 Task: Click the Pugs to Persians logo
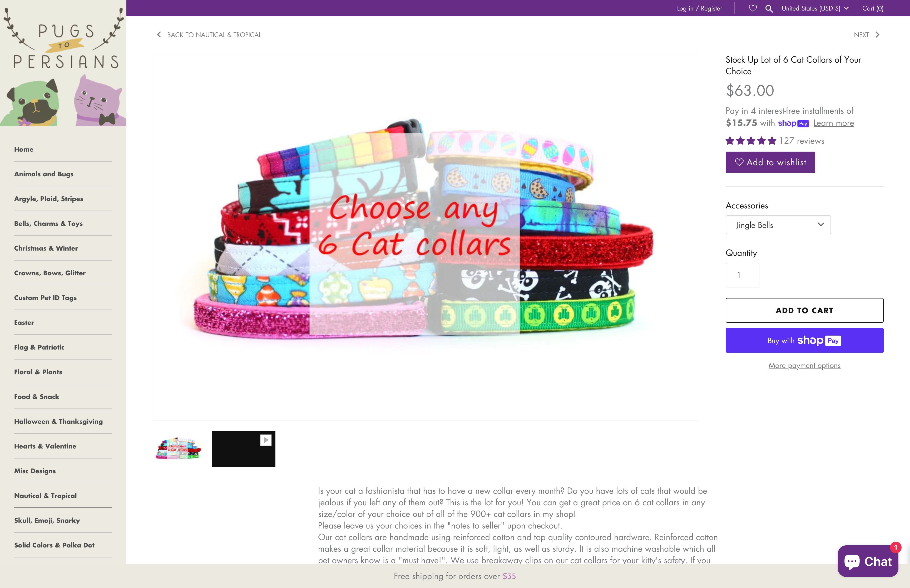click(63, 63)
